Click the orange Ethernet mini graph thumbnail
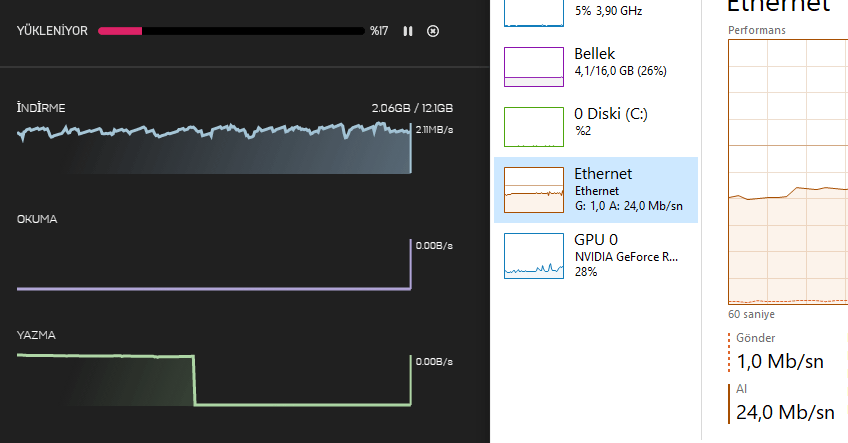Viewport: 848px width, 443px height. click(x=534, y=190)
